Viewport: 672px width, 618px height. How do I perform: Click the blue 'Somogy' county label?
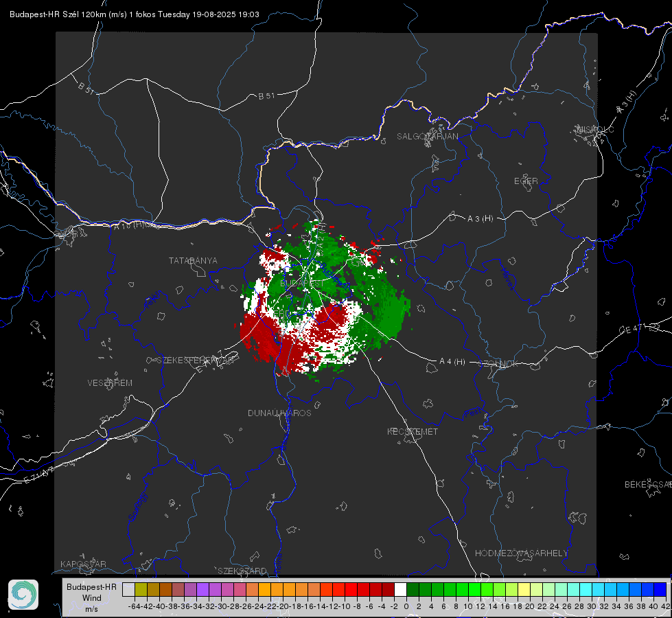pos(137,507)
